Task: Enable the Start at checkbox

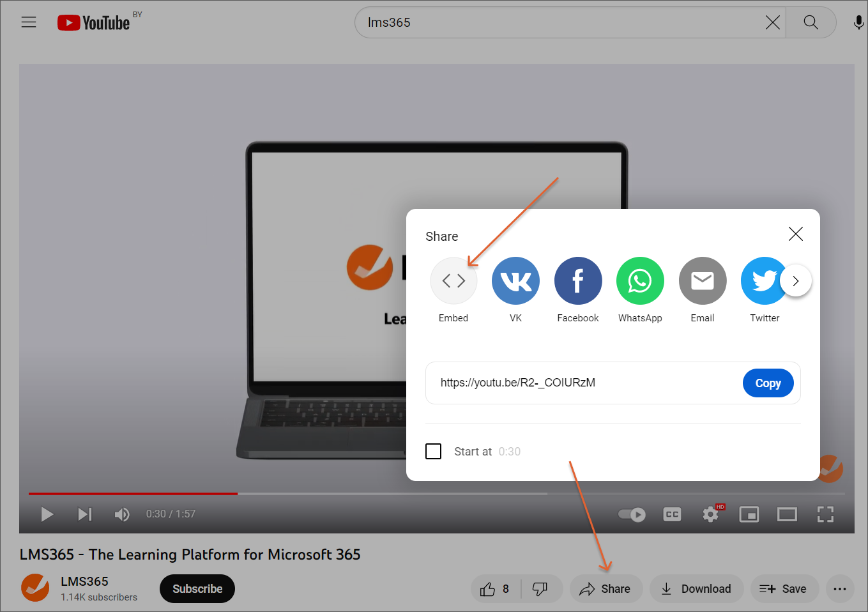Action: [x=434, y=452]
